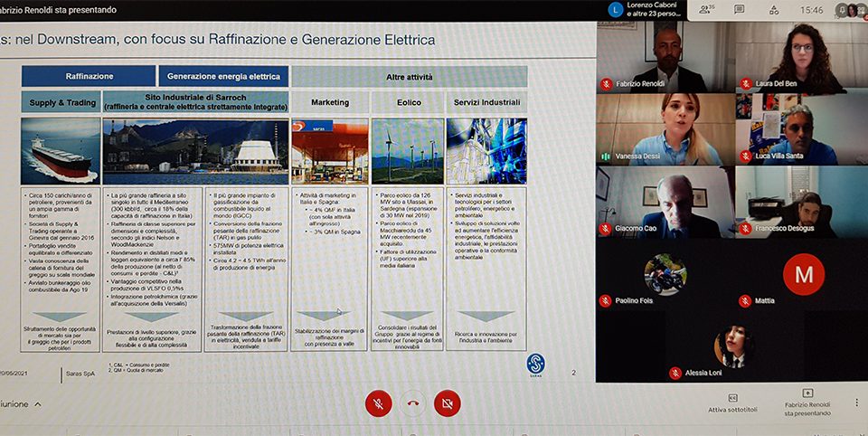Viewport: 868px width, 436px height.
Task: Open the meeting chat panel
Action: tap(740, 10)
